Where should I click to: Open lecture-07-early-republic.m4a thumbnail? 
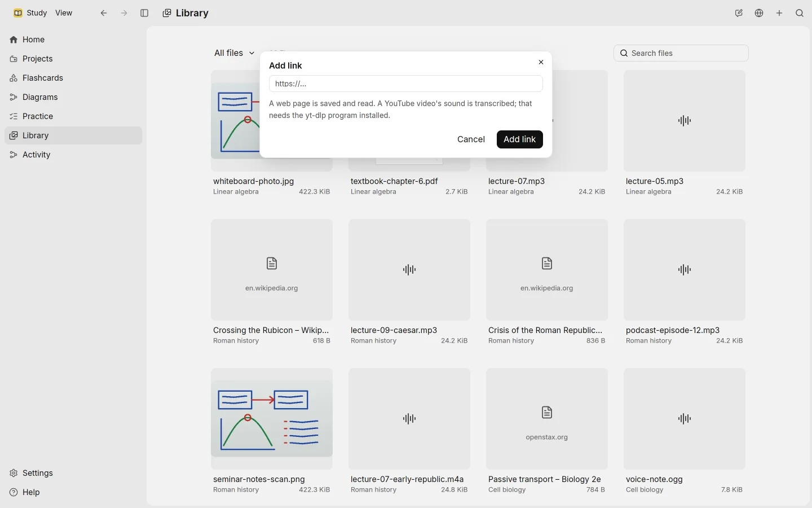tap(409, 419)
